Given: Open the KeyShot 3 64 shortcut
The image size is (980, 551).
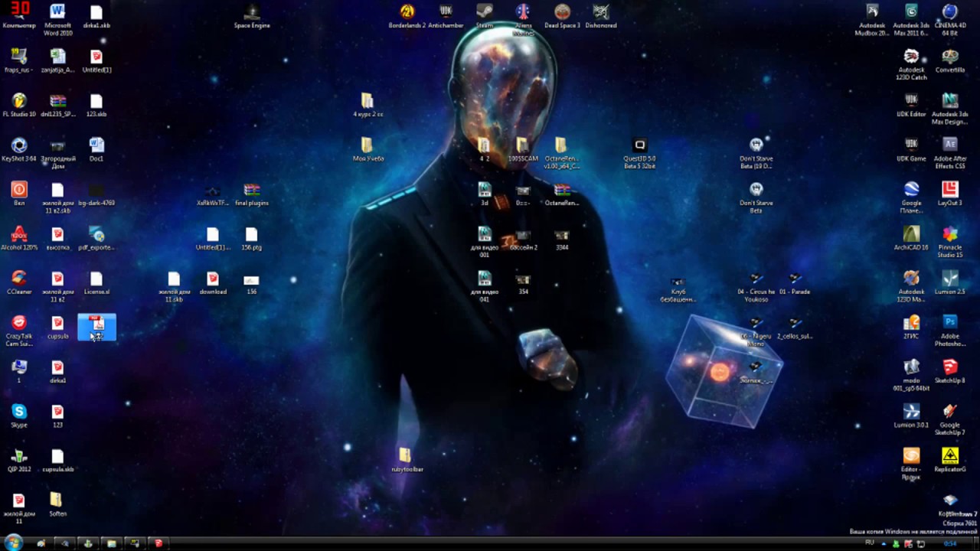Looking at the screenshot, I should pyautogui.click(x=19, y=148).
